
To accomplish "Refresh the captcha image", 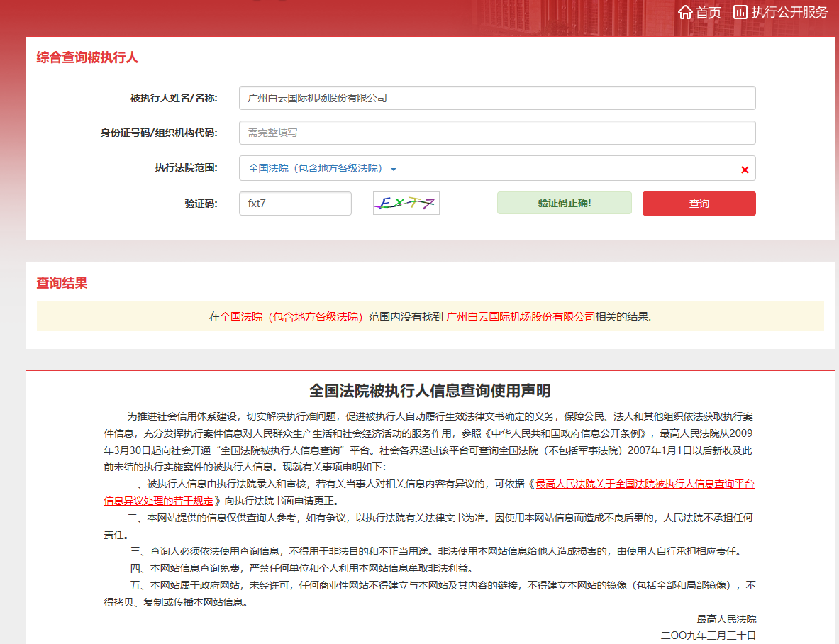I will (x=406, y=204).
